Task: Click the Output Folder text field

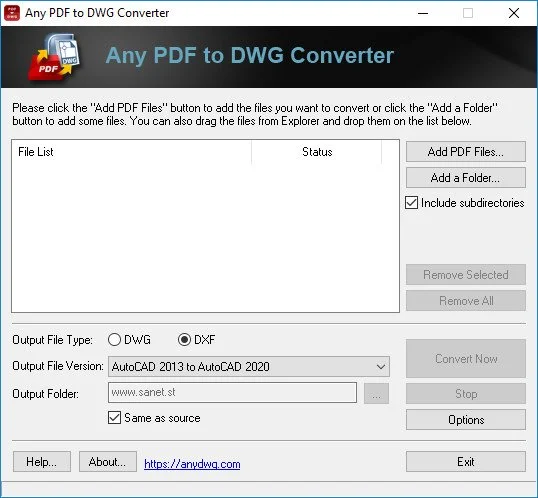Action: point(232,393)
